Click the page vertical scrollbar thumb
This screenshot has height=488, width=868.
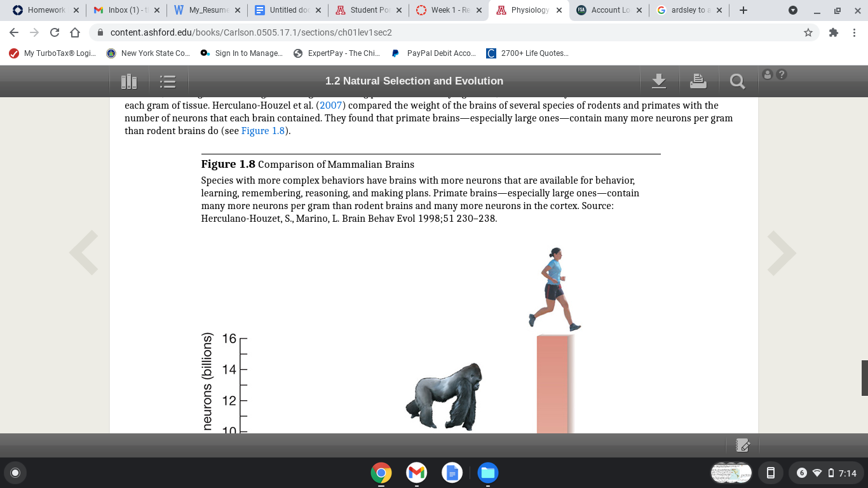click(864, 377)
